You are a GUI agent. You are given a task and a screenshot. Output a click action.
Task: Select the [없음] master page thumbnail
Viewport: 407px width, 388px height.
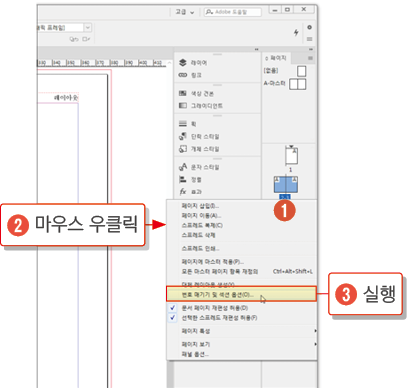[x=301, y=71]
